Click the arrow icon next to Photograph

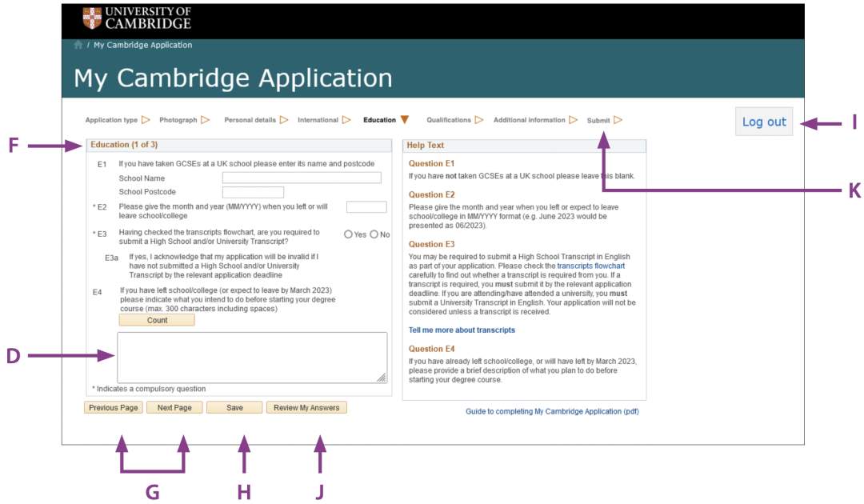(x=206, y=120)
